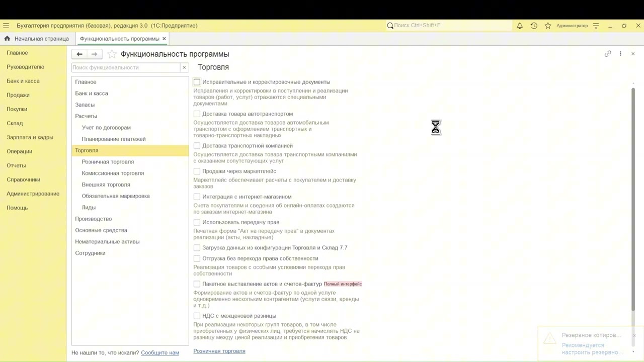Image resolution: width=644 pixels, height=362 pixels.
Task: Open Руководителю section
Action: [26, 67]
